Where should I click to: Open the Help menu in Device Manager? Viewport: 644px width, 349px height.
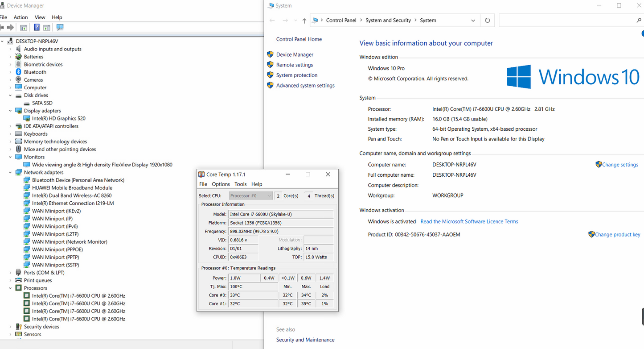(x=57, y=17)
